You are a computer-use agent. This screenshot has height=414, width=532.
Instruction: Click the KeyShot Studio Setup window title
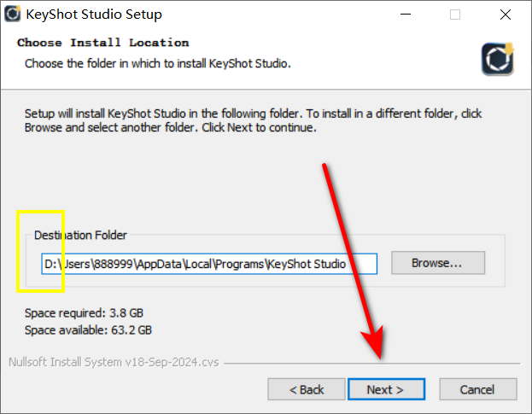[x=94, y=15]
